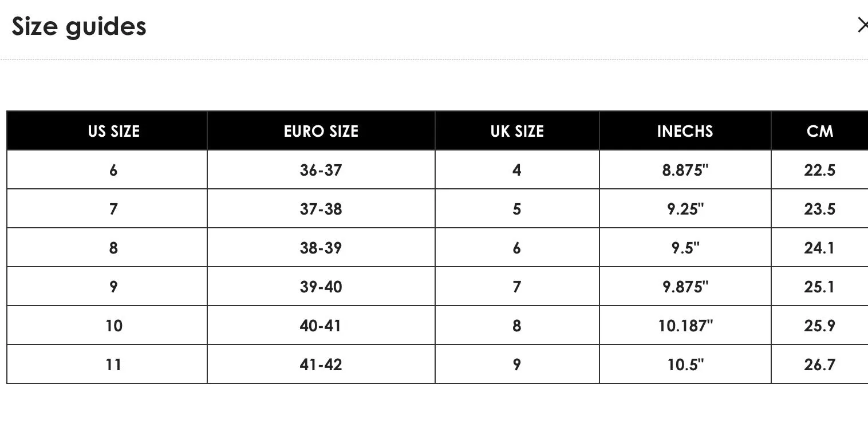868x428 pixels.
Task: Click the US size 7 cell
Action: (x=107, y=208)
